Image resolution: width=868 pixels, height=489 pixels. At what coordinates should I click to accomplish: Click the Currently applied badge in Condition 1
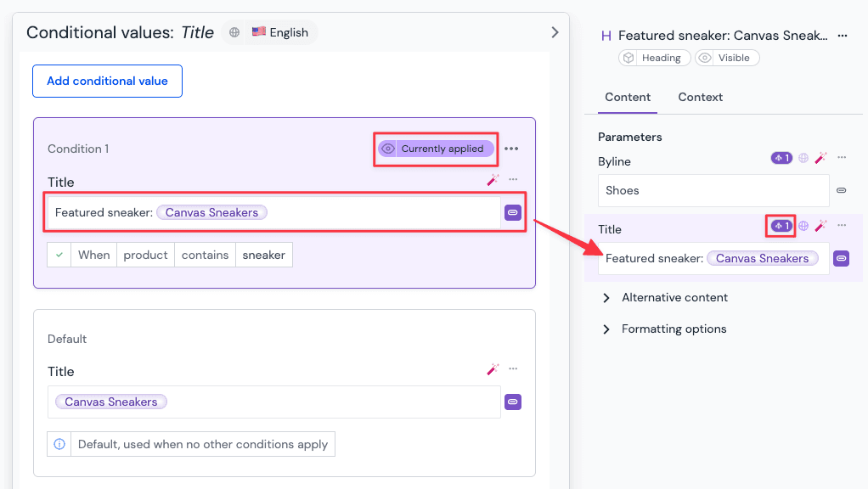(437, 149)
